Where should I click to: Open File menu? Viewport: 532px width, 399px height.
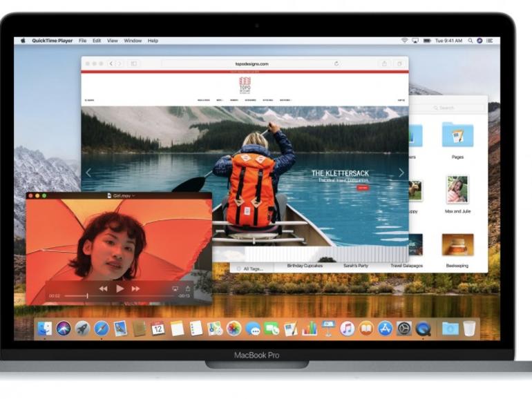click(82, 41)
